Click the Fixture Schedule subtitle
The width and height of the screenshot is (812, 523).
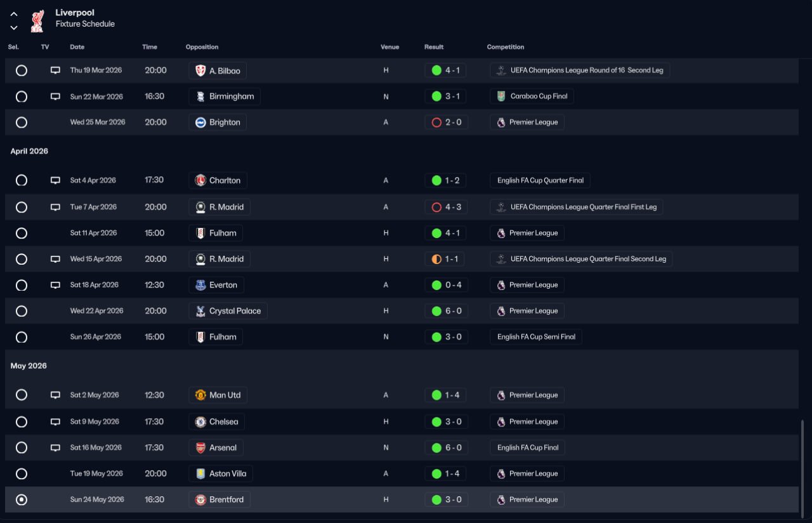(85, 24)
